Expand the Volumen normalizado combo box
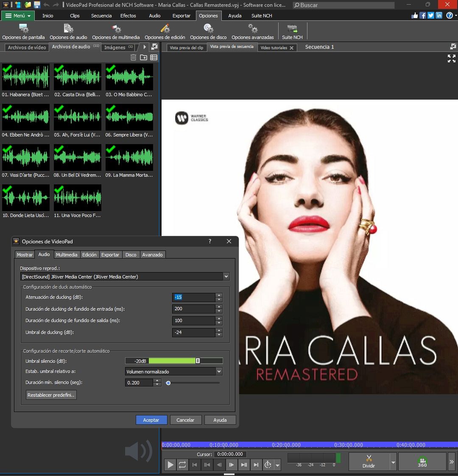Image resolution: width=458 pixels, height=476 pixels. [x=219, y=372]
